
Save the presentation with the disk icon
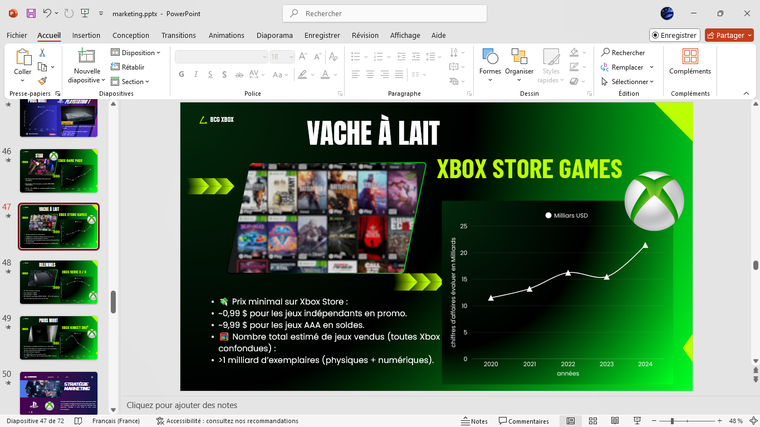point(31,14)
